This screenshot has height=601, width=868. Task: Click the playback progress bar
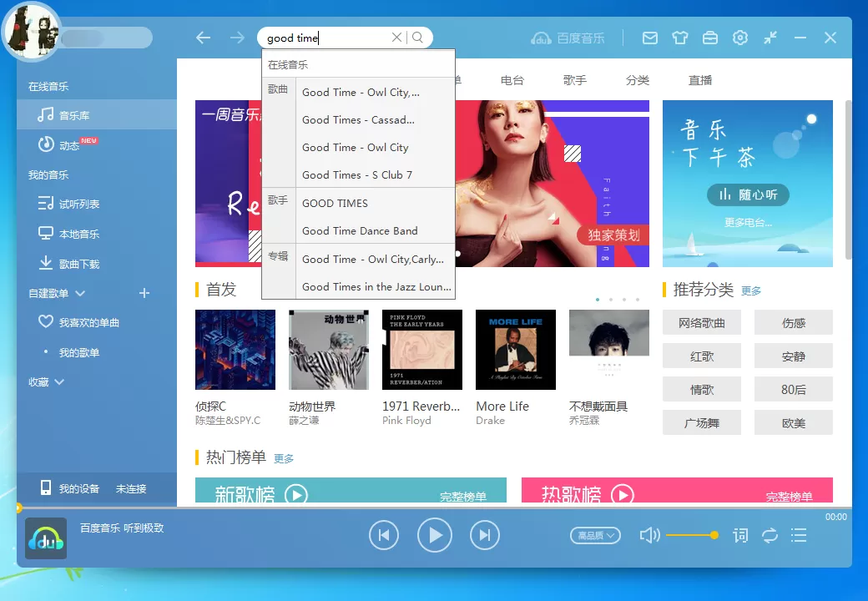tap(434, 507)
